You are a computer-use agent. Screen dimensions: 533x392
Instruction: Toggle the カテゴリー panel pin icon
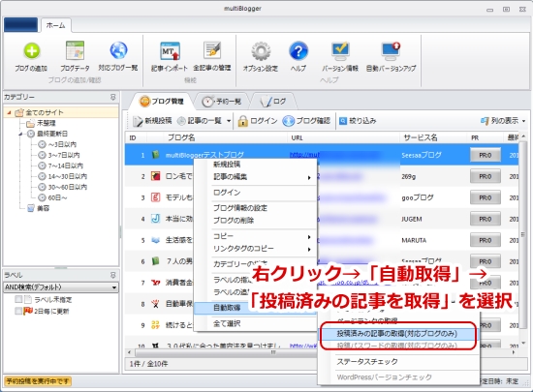(x=113, y=97)
